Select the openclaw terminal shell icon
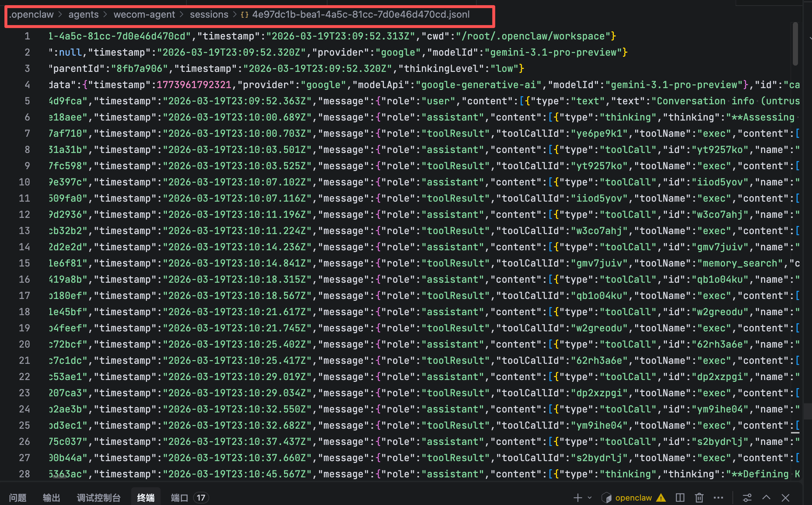Viewport: 812px width, 505px height. click(x=606, y=498)
